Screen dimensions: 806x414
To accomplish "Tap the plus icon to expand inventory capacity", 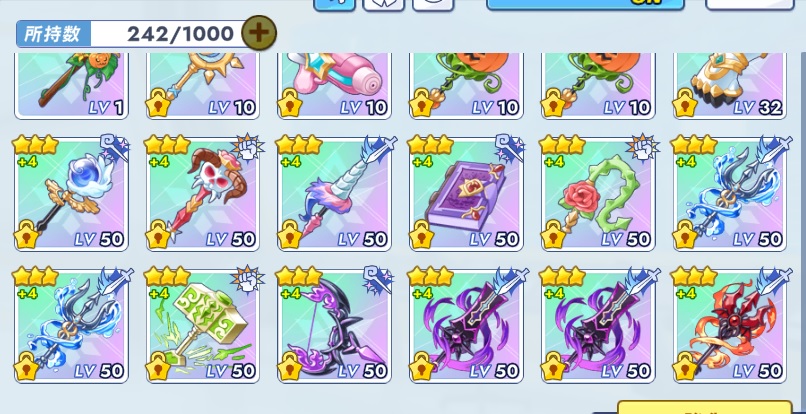I will pos(259,33).
